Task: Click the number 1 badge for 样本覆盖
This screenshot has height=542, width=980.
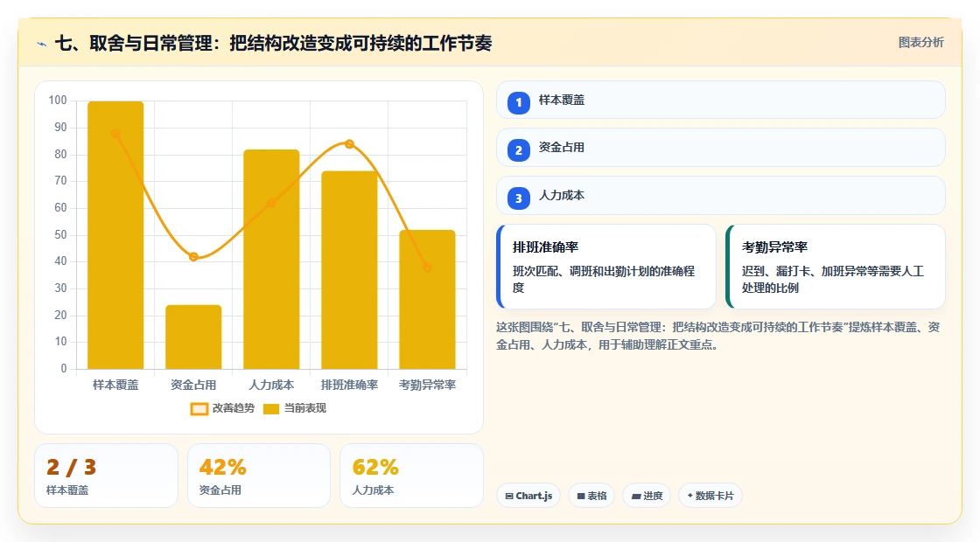Action: 518,102
